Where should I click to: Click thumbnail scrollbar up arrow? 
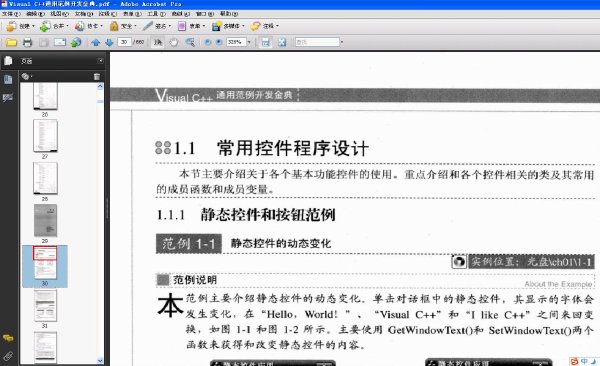point(100,86)
